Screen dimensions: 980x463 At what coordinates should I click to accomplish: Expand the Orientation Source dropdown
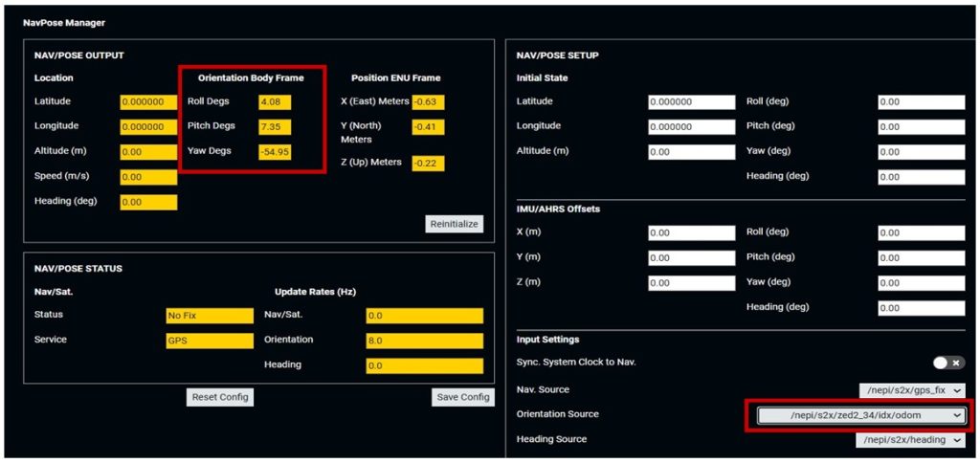(861, 415)
